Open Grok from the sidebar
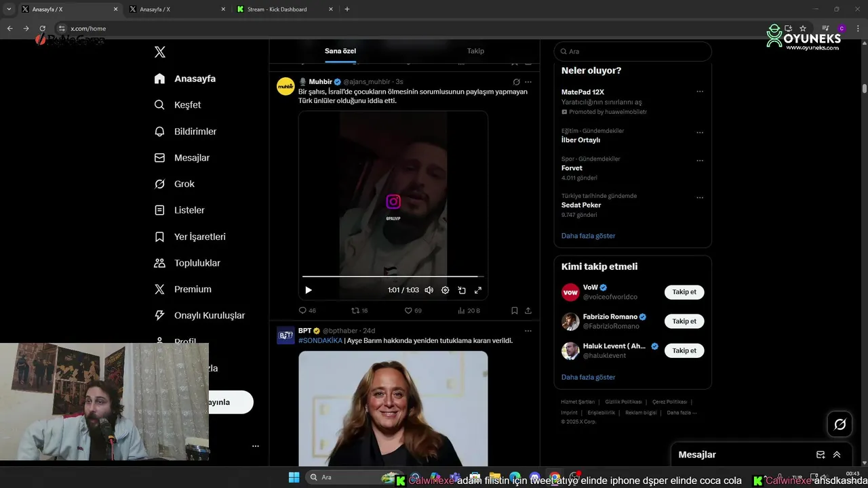This screenshot has width=868, height=488. point(174,184)
